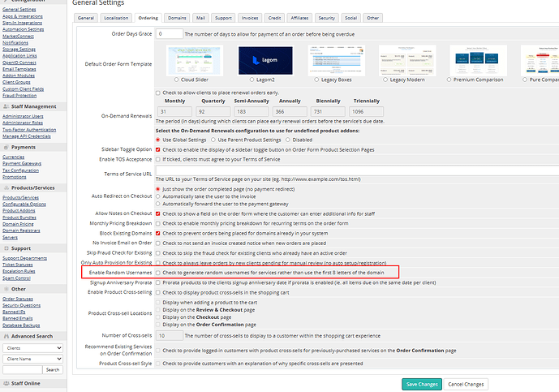
Task: Select the Use Parent Product Settings radio
Action: click(x=215, y=139)
